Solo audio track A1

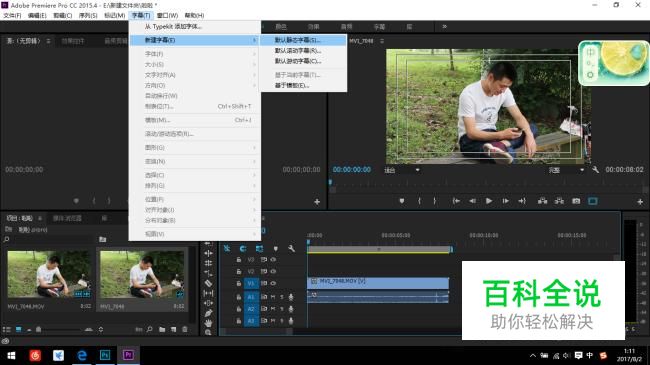[x=282, y=297]
